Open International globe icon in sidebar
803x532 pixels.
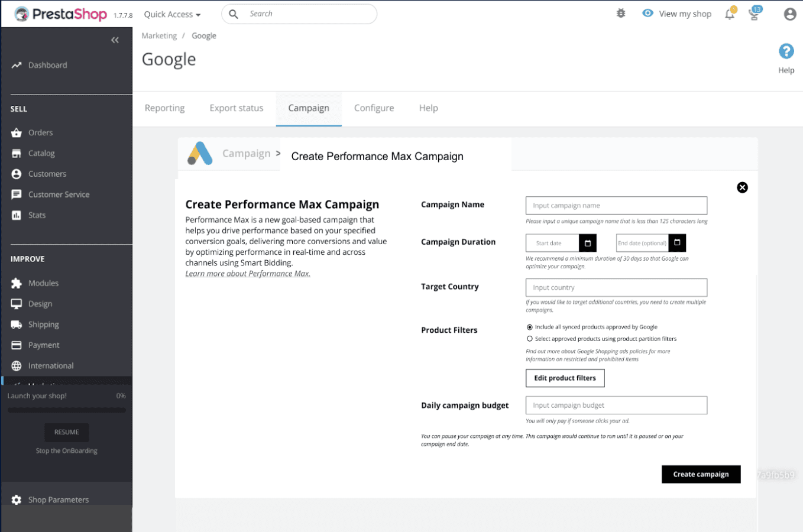click(17, 366)
